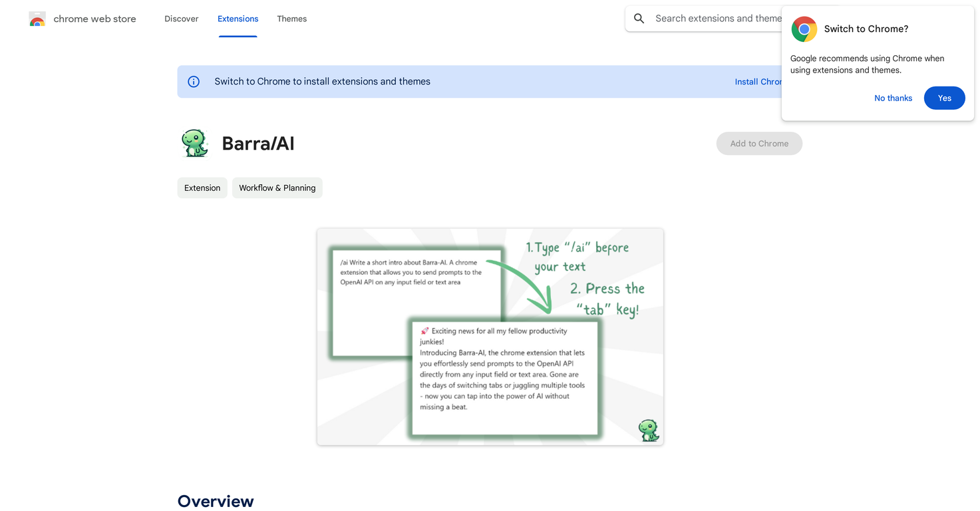Click the "chrome web store" title text
This screenshot has height=511, width=980.
(94, 19)
